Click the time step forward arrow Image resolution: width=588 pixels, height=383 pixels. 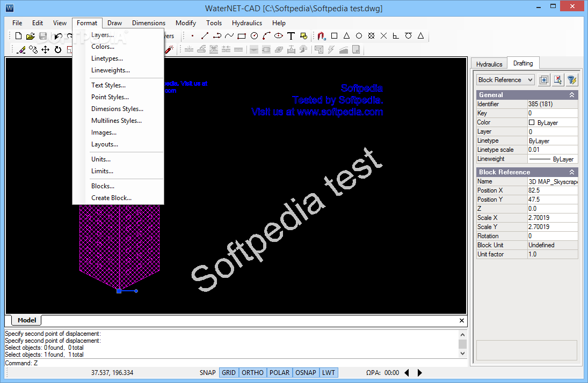click(419, 373)
